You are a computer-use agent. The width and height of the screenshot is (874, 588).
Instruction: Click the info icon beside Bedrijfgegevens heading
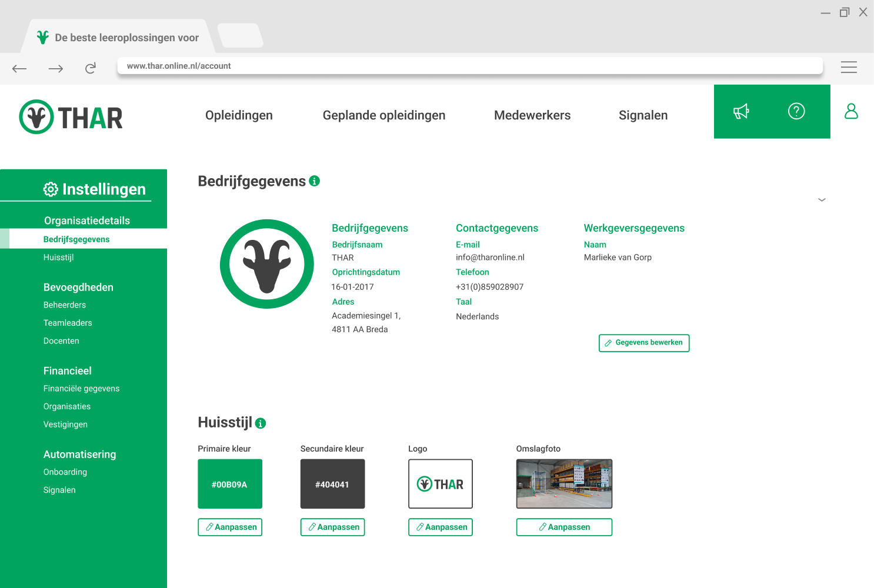click(x=315, y=181)
